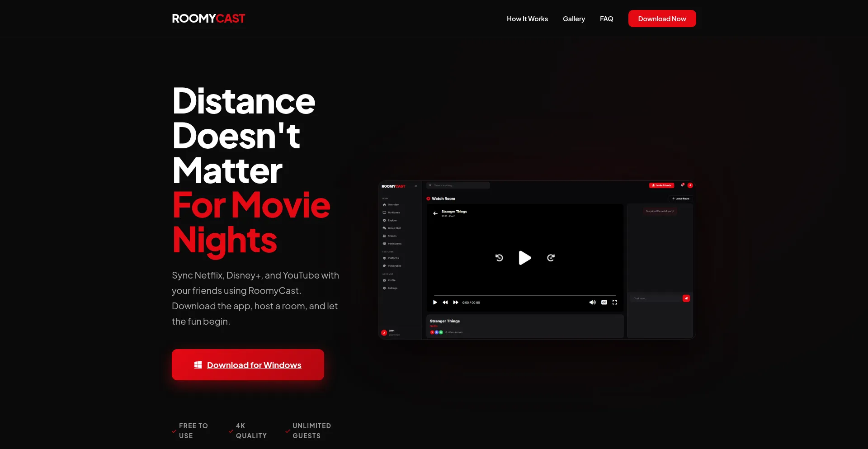This screenshot has width=868, height=449.
Task: Open the How It Works section
Action: pos(527,19)
